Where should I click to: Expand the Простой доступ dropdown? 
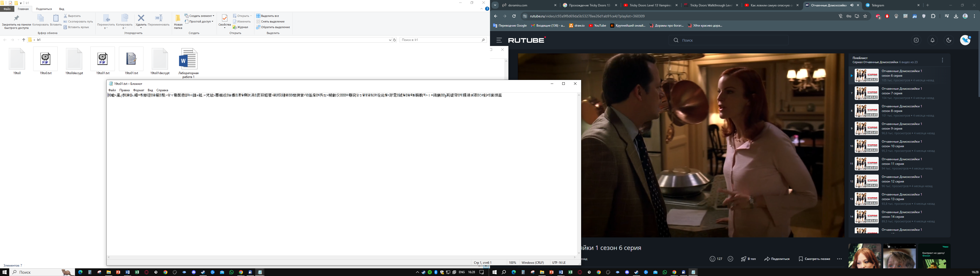pos(199,22)
